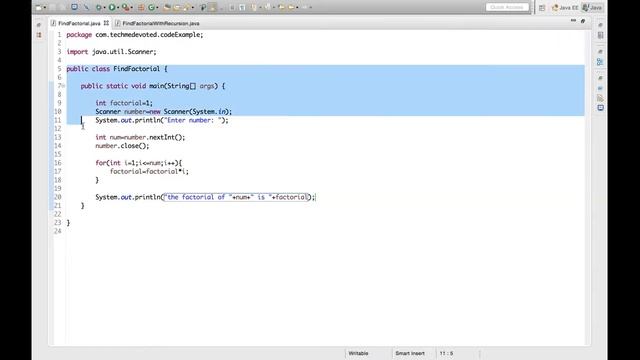Click the import java.util.Scanner line
Viewport: 640px width, 360px height.
tap(111, 52)
